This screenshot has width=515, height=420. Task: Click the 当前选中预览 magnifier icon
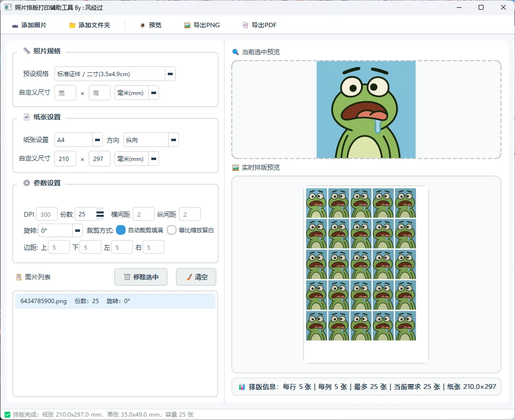point(235,52)
